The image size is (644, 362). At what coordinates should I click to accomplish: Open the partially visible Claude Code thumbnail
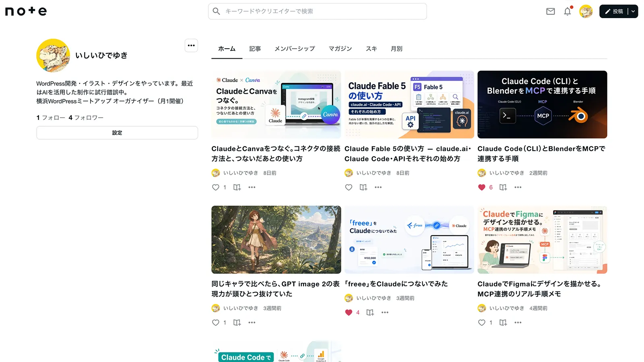click(276, 352)
